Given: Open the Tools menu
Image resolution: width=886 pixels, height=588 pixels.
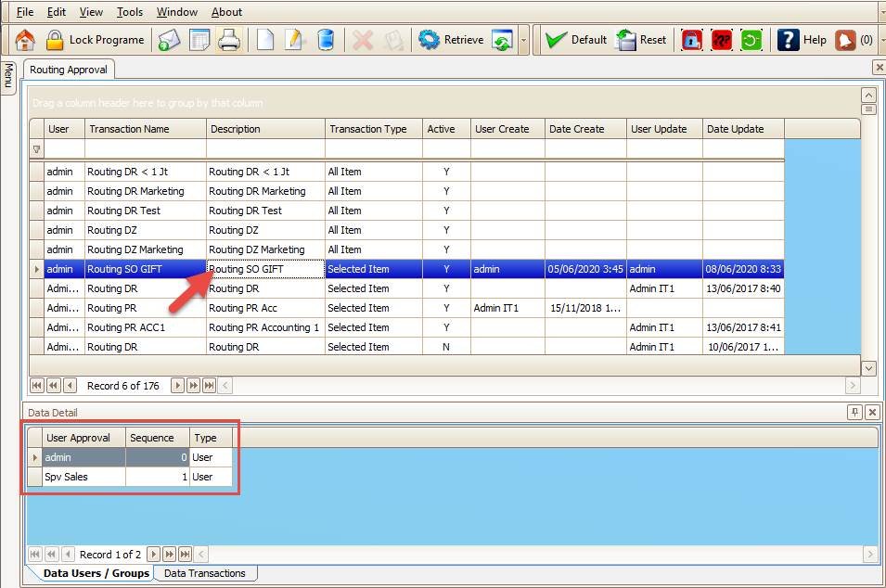Looking at the screenshot, I should coord(129,12).
